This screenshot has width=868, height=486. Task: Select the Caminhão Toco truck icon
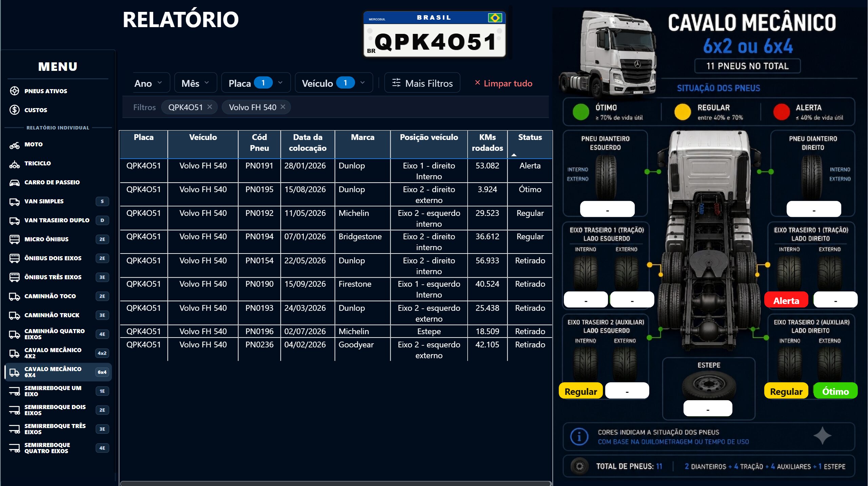[14, 297]
